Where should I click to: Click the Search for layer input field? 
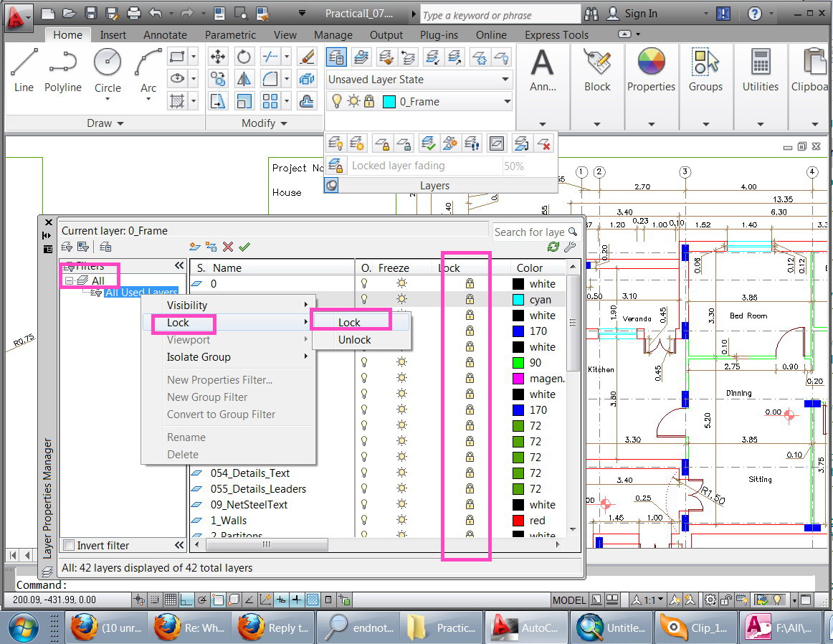[x=529, y=232]
